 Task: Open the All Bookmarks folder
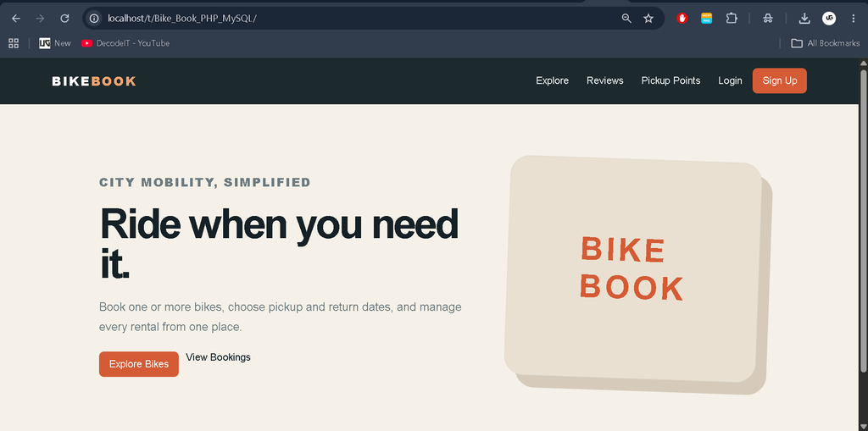[825, 43]
